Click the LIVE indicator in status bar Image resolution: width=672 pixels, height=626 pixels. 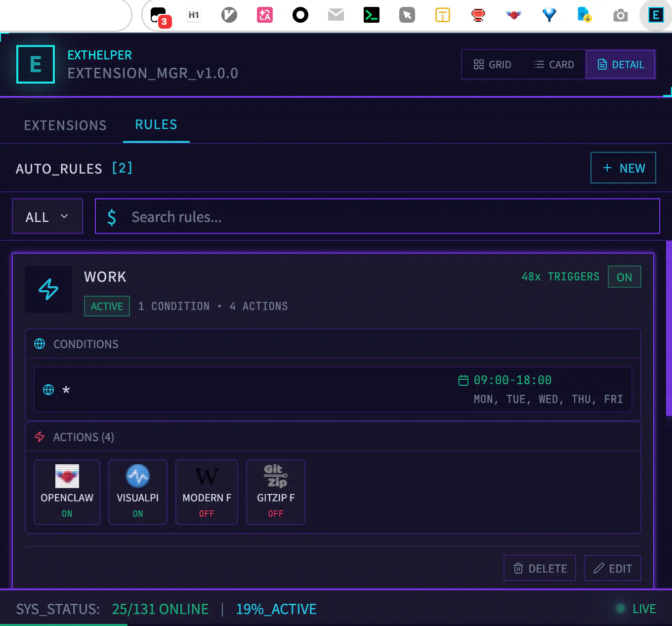(x=636, y=609)
